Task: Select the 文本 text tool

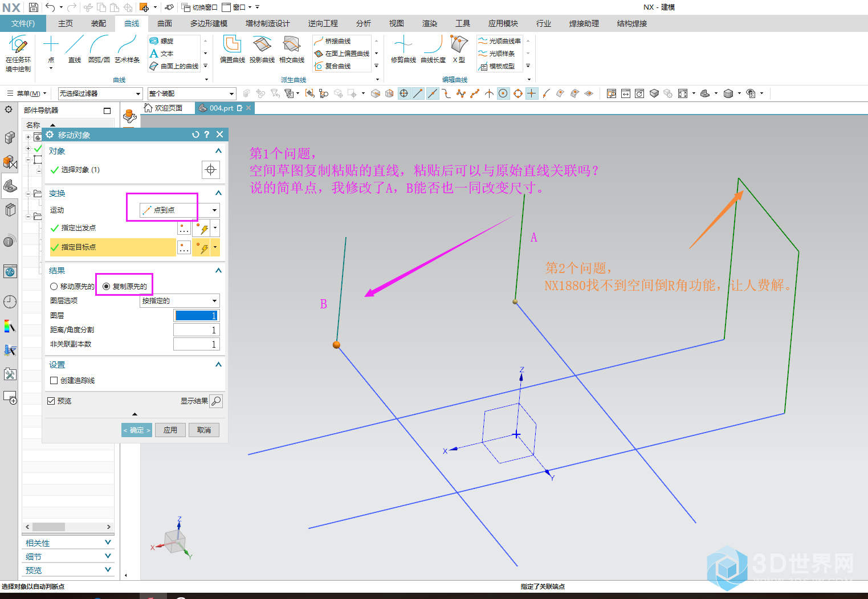Action: click(x=161, y=54)
